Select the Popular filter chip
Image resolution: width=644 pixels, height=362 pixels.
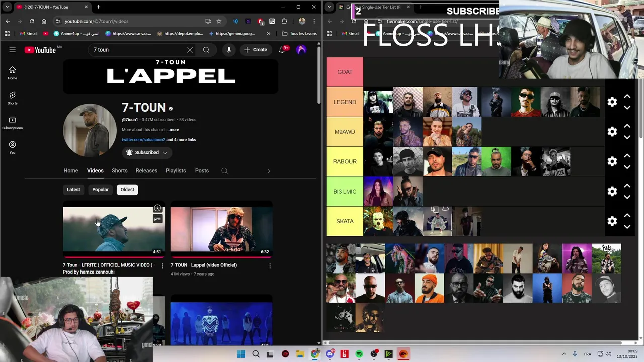(100, 190)
